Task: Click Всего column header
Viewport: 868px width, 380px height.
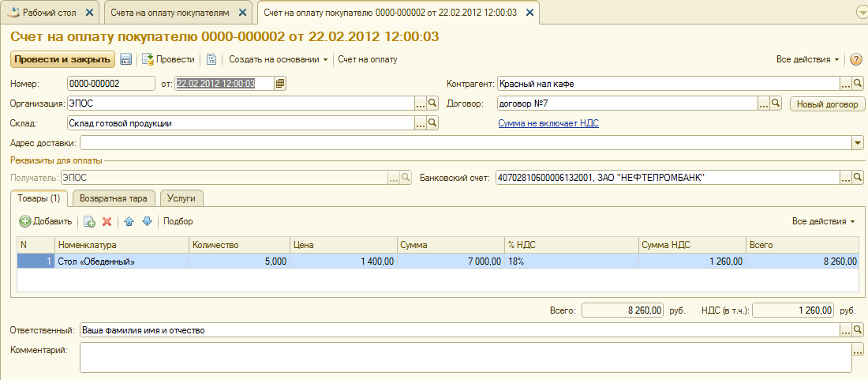Action: 803,245
